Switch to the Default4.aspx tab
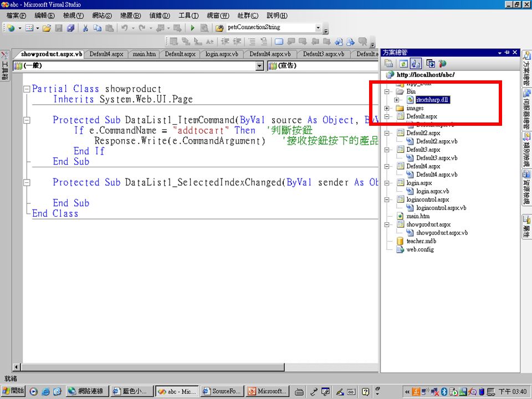Image resolution: width=532 pixels, height=399 pixels. coord(106,54)
